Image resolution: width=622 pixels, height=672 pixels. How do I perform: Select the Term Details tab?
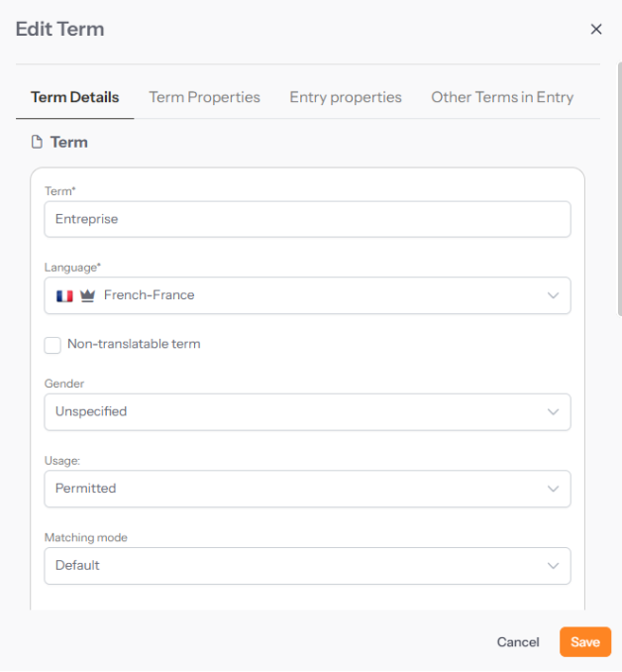tap(75, 97)
